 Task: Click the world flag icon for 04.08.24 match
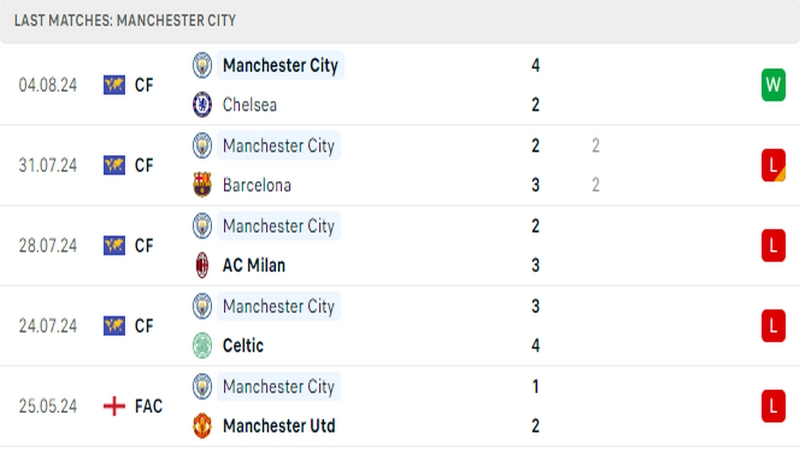point(114,85)
